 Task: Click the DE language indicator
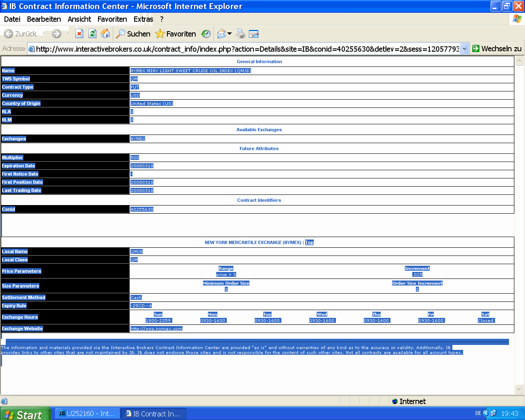478,413
